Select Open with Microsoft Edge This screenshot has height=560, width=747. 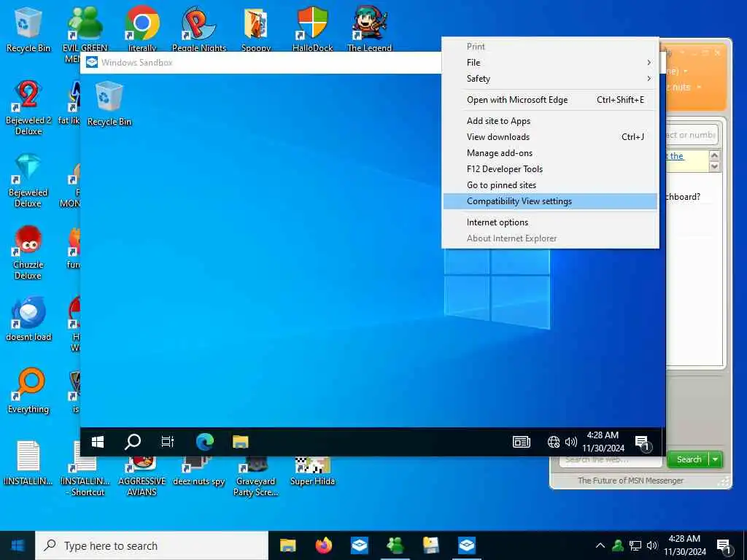pos(550,99)
